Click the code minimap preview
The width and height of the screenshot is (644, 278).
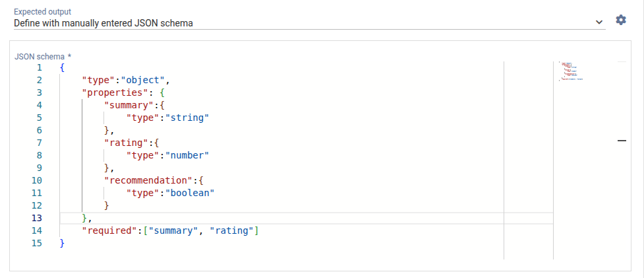coord(571,71)
